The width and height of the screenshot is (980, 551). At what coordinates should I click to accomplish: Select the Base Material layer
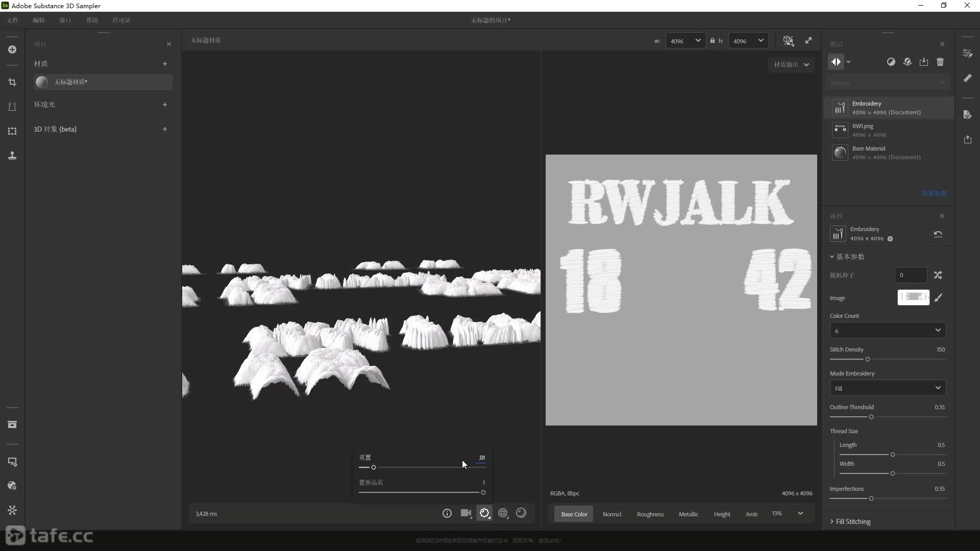pos(888,153)
